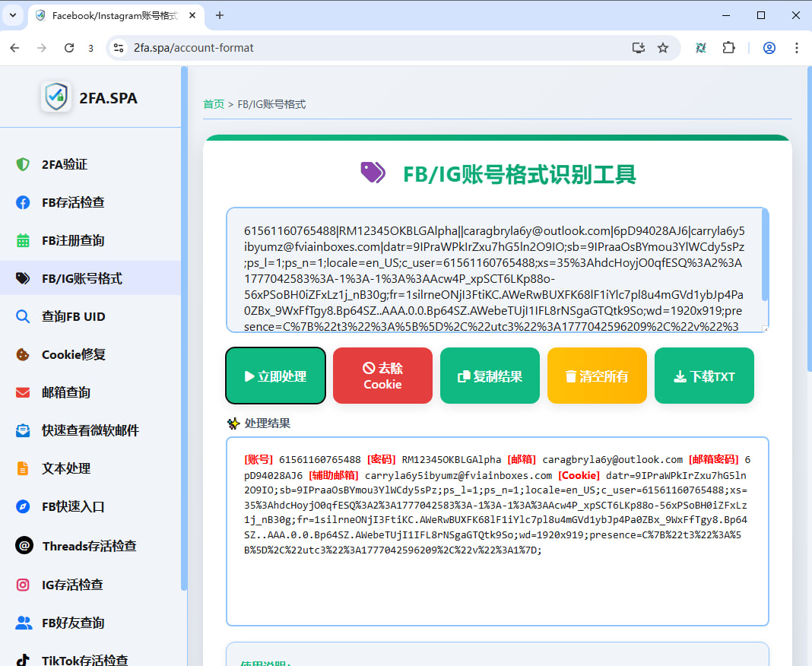Open 快速查看微软邮件 page
Screen dimensions: 812x666
[x=90, y=430]
